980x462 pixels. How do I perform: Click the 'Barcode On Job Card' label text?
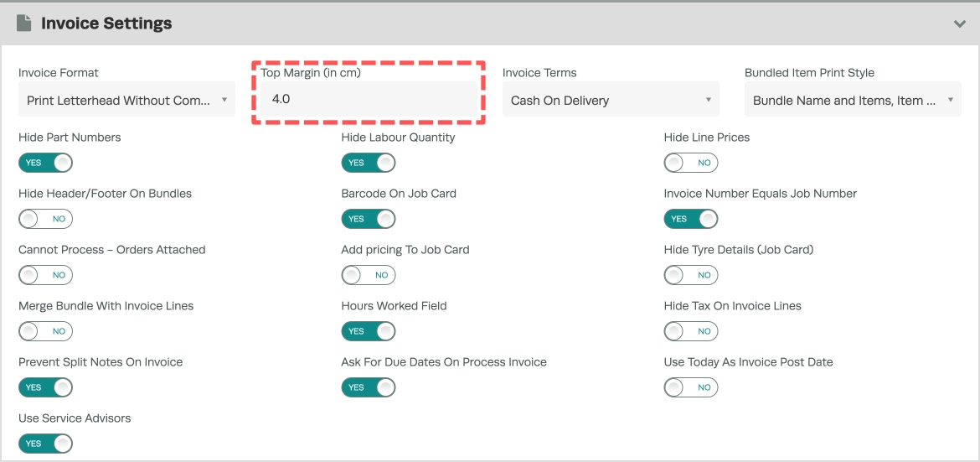(399, 194)
